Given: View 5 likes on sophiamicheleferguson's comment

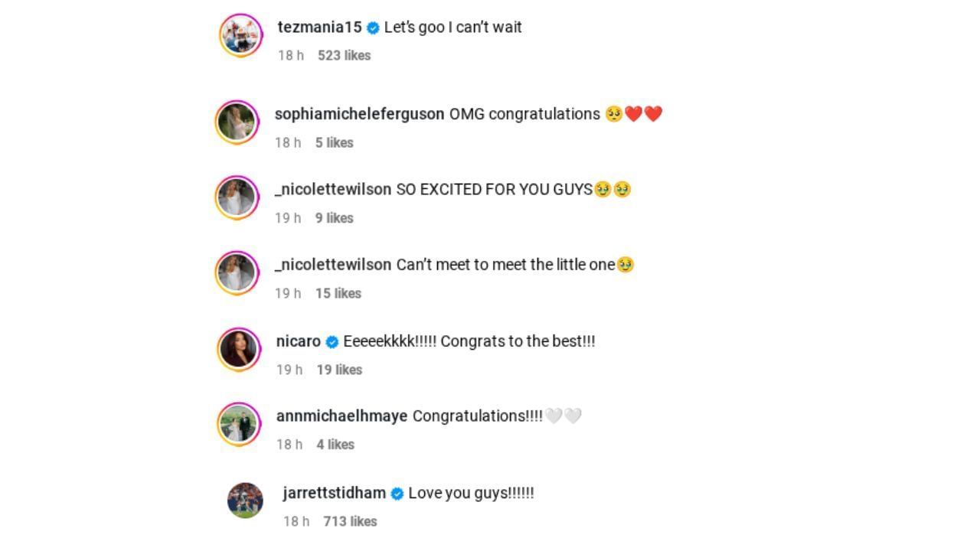Looking at the screenshot, I should click(x=334, y=143).
